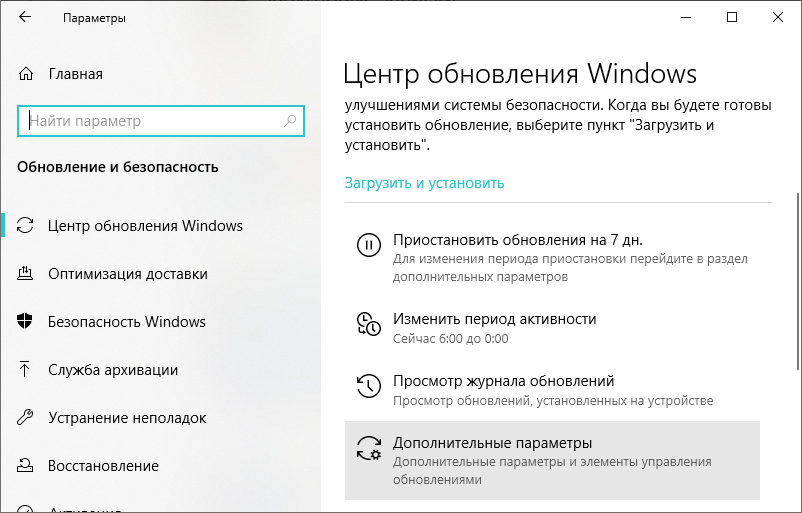Click the shield icon for Безопасность Windows

point(25,321)
